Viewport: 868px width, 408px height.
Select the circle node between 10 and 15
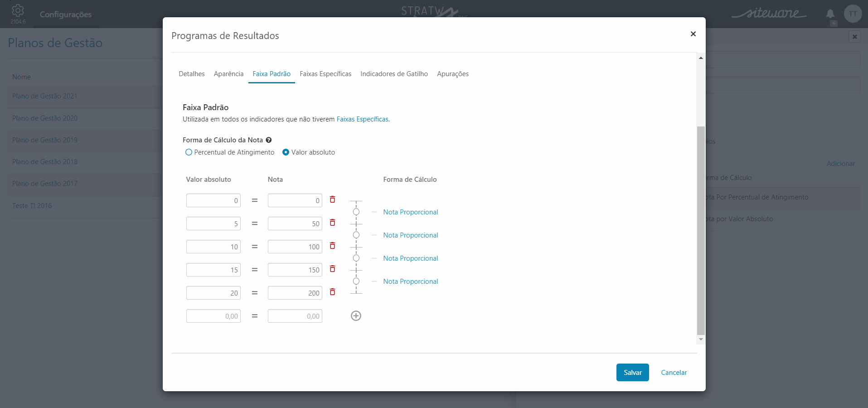coord(356,258)
